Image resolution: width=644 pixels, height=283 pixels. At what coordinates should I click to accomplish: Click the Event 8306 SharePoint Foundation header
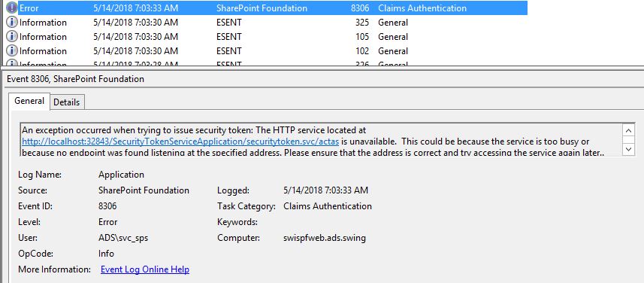76,79
